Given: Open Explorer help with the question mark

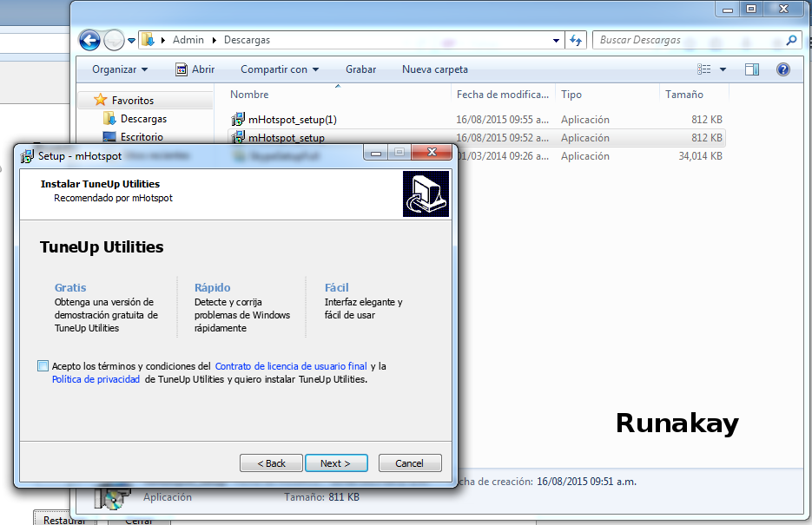Looking at the screenshot, I should coord(783,69).
